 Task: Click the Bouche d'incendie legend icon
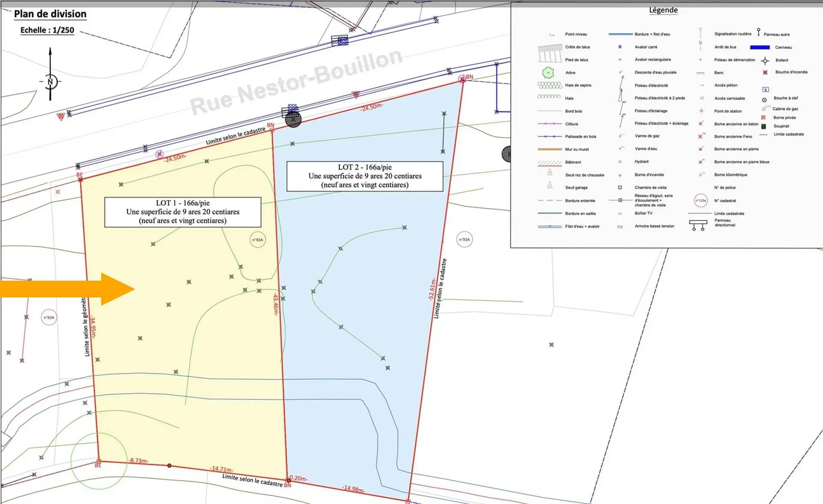pyautogui.click(x=765, y=72)
